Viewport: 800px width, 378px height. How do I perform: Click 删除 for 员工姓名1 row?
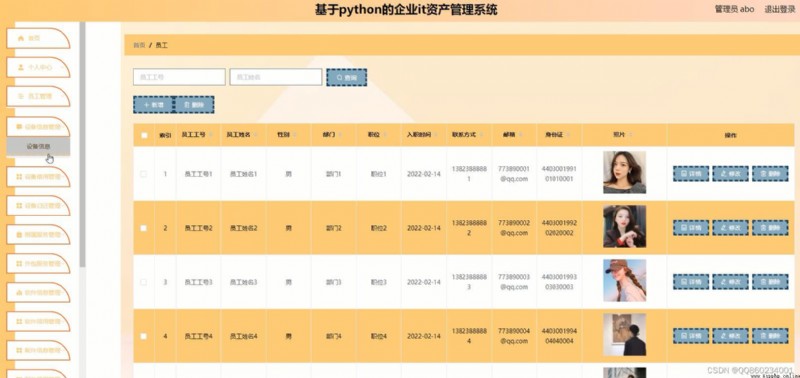pos(770,173)
